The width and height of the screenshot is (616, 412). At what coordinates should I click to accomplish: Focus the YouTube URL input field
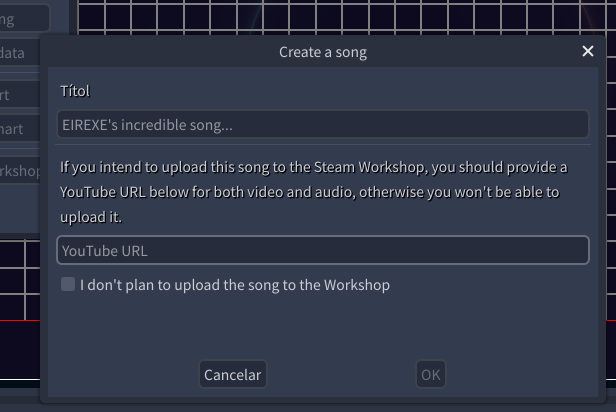(x=322, y=250)
